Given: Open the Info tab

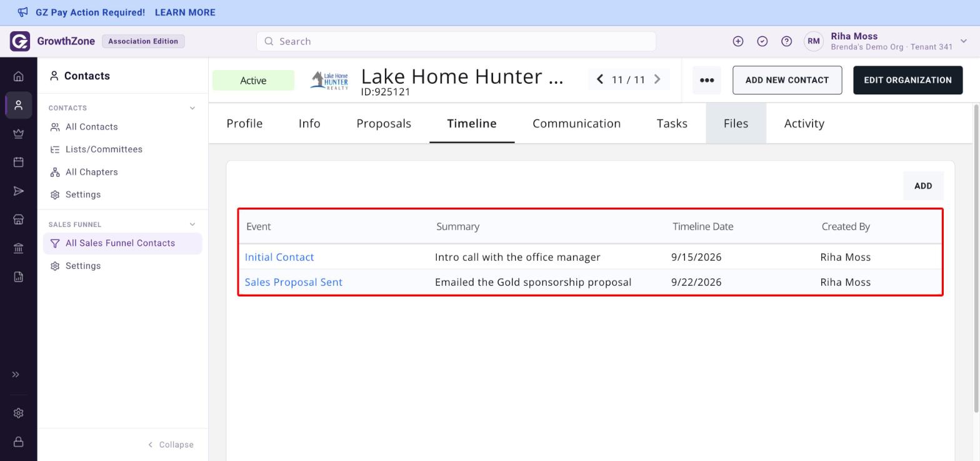Looking at the screenshot, I should coord(309,123).
